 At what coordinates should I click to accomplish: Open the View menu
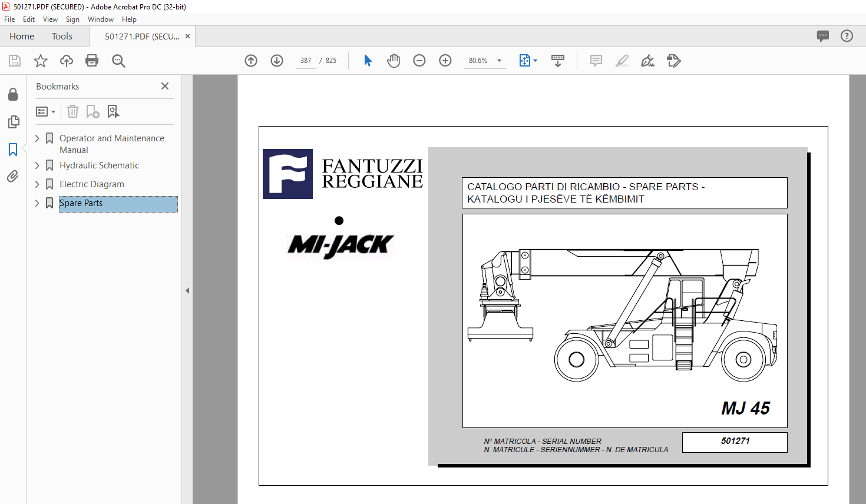pos(51,19)
